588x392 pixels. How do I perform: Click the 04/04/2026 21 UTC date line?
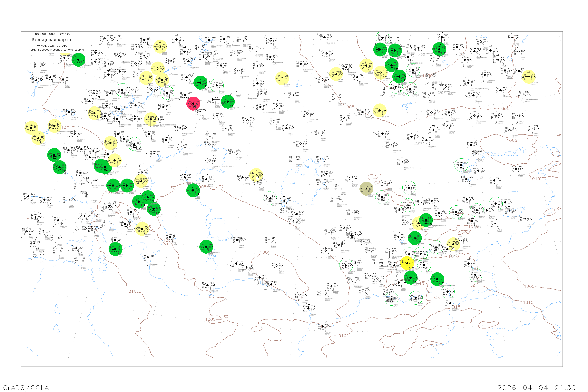(52, 46)
